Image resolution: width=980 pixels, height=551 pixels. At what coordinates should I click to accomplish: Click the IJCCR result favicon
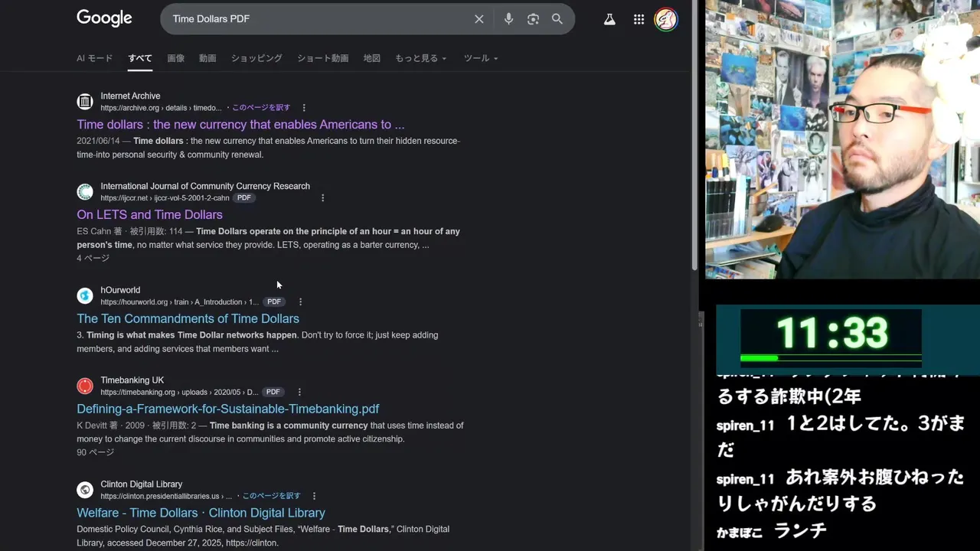point(85,192)
